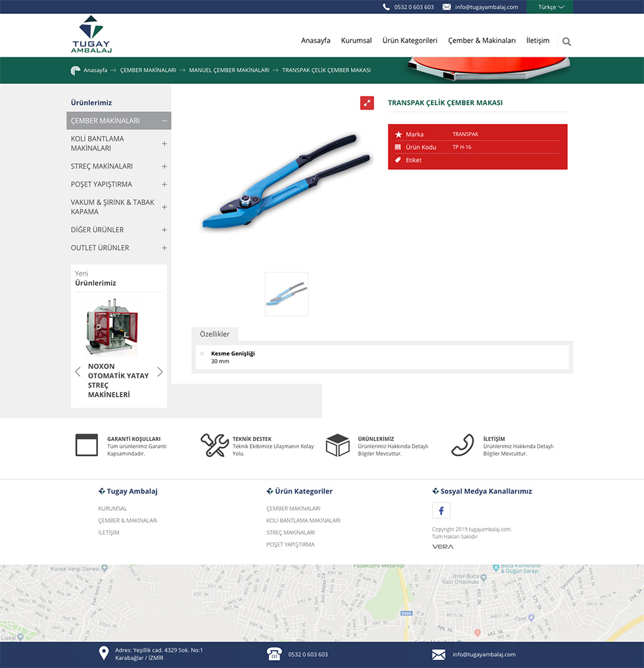Click the Tugay Ambalaj logo
This screenshot has height=668, width=644.
click(91, 34)
